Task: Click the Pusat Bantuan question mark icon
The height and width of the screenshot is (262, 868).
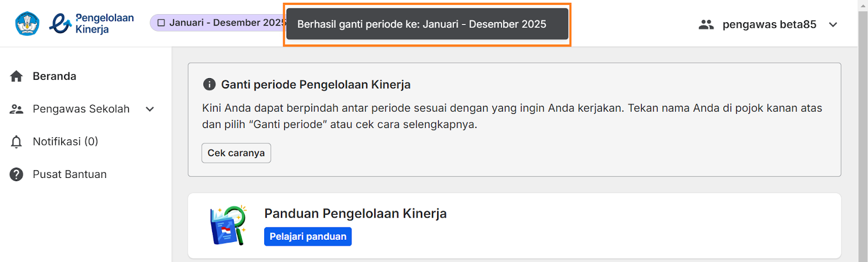Action: [16, 175]
